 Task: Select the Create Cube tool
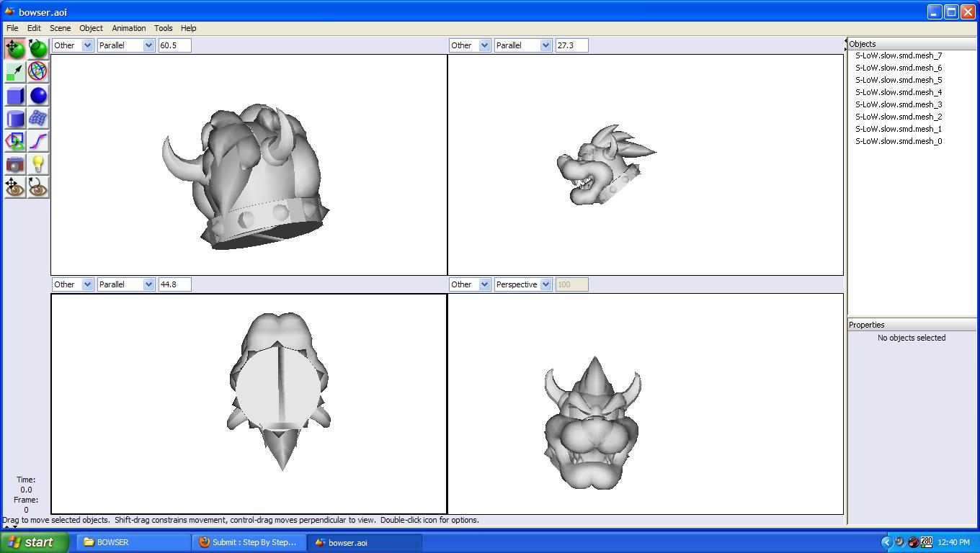point(15,95)
